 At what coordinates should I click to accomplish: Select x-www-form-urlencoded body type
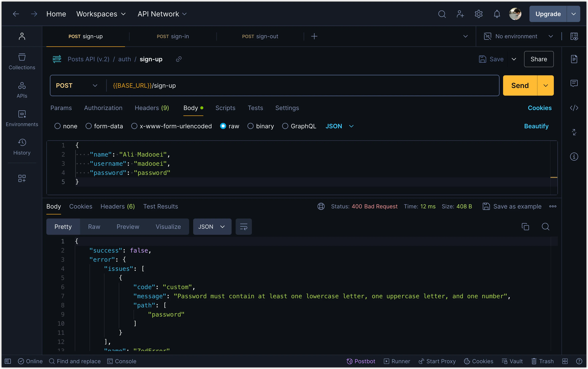(x=134, y=126)
